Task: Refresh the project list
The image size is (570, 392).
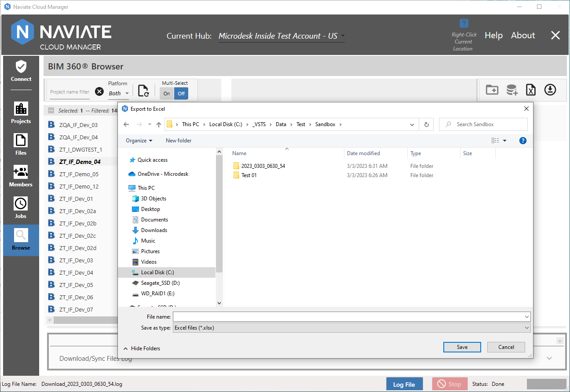Action: click(143, 91)
